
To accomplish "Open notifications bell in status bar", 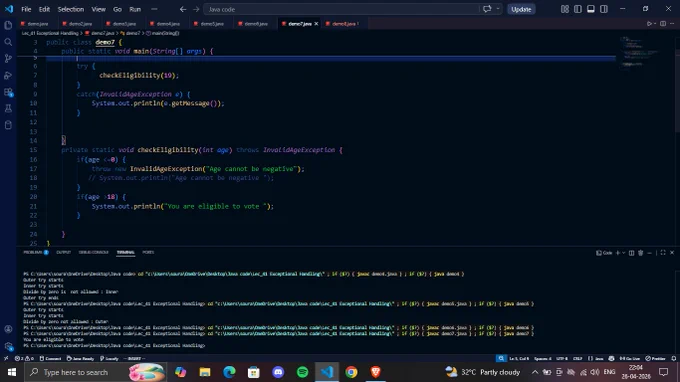I will (674, 359).
